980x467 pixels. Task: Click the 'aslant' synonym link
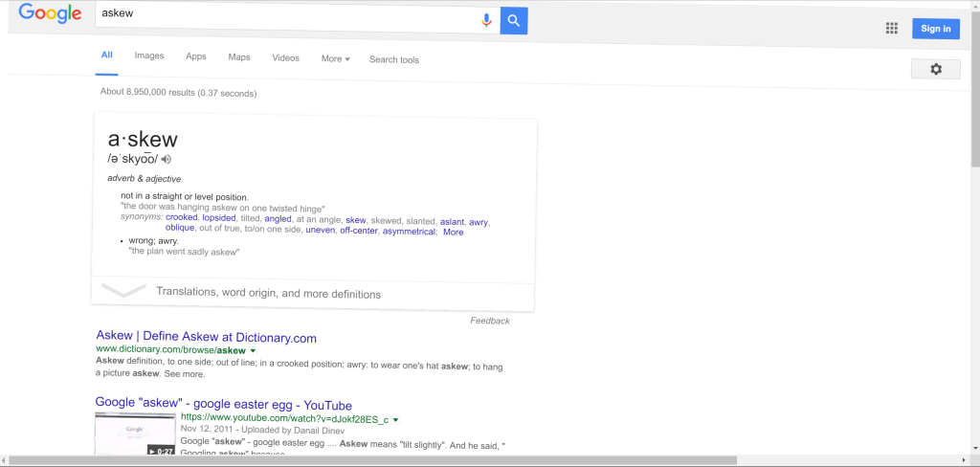click(453, 222)
